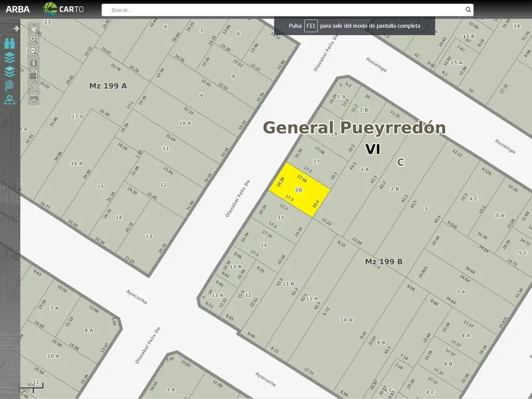The width and height of the screenshot is (532, 399).
Task: Activate the zoom out magnifier tool
Action: click(x=34, y=51)
